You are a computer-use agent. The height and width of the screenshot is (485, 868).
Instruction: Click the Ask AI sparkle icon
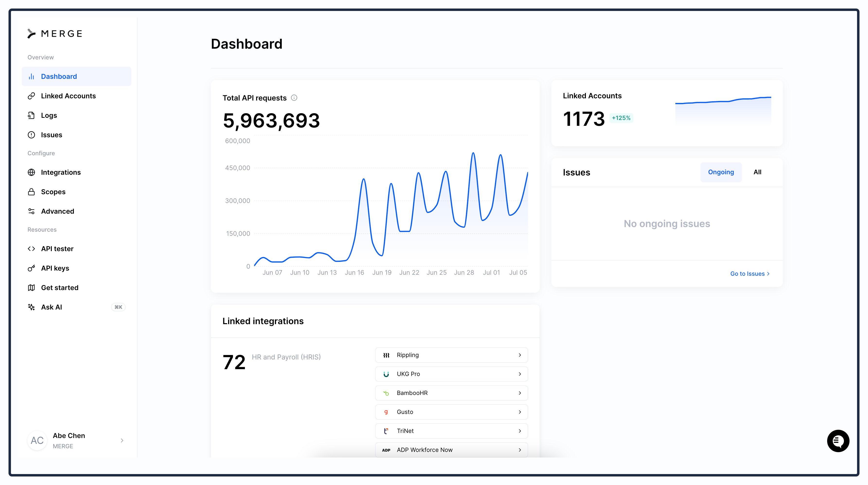31,307
